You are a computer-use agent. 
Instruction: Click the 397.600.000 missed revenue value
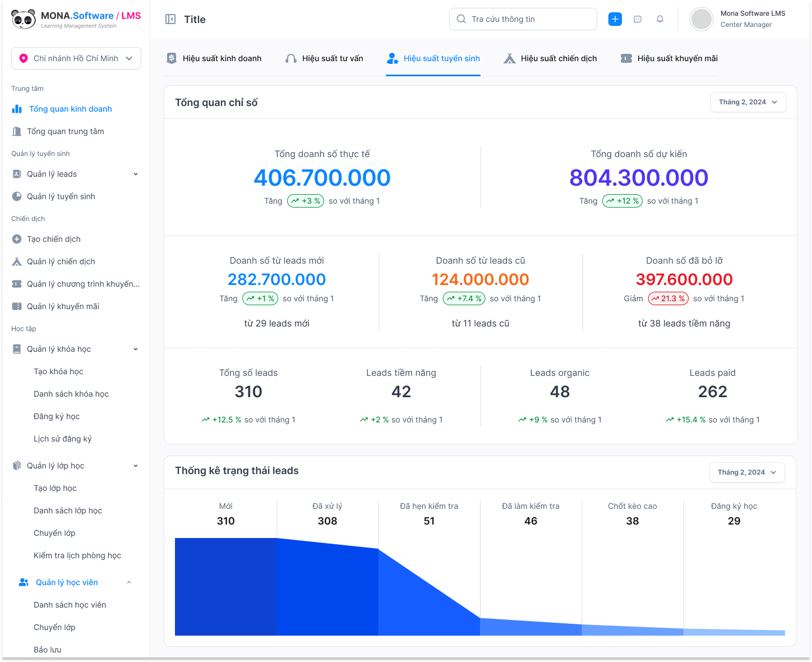click(684, 279)
